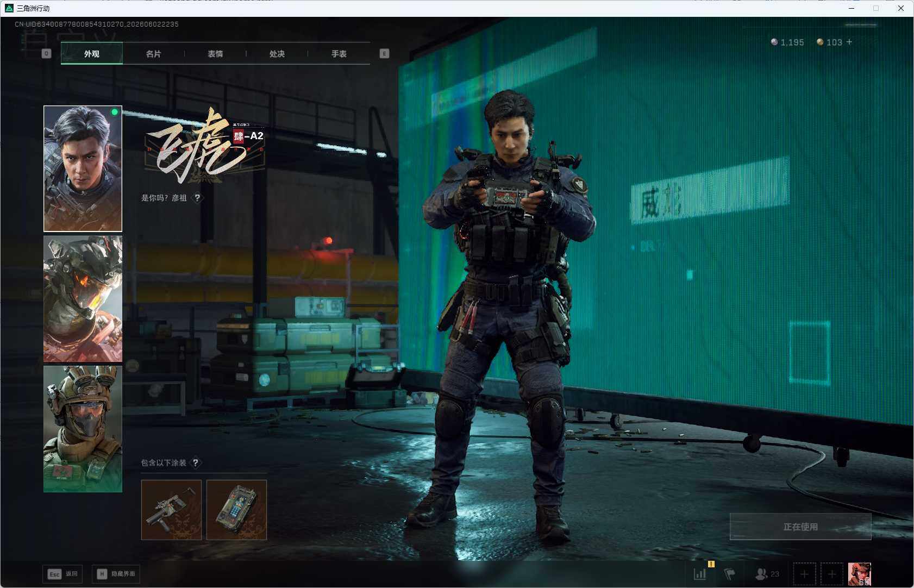Select the tan helmeted soldier skin portrait

(x=83, y=429)
